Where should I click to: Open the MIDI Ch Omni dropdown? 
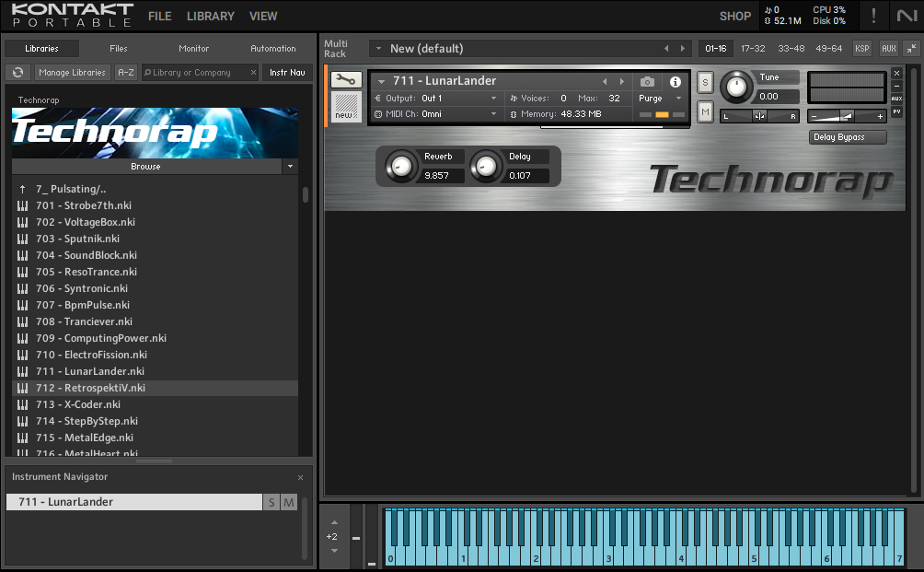click(494, 114)
